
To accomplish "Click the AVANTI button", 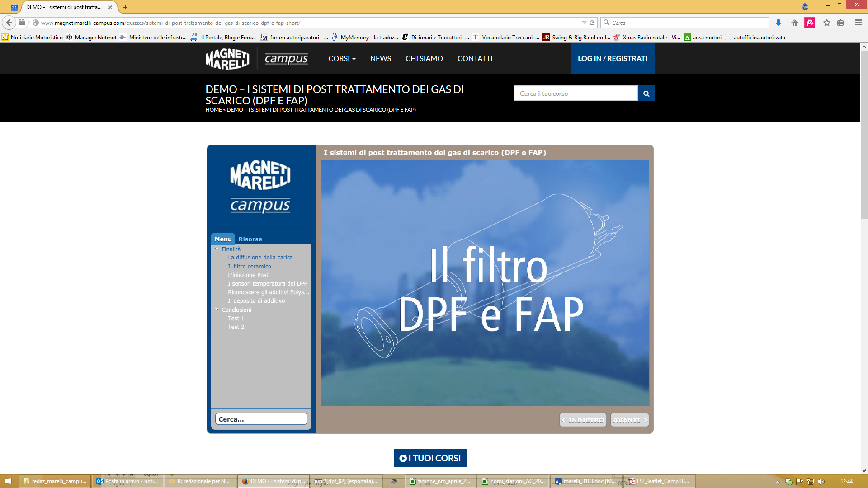I will click(630, 420).
